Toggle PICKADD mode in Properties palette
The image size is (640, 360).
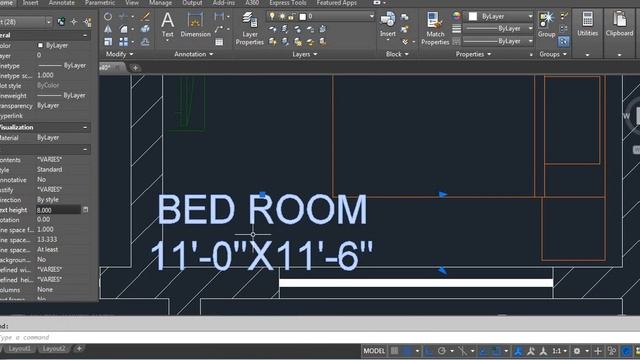61,22
